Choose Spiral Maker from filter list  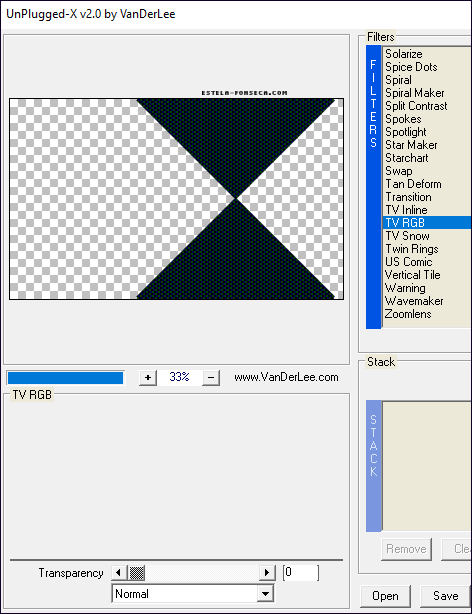[x=414, y=93]
